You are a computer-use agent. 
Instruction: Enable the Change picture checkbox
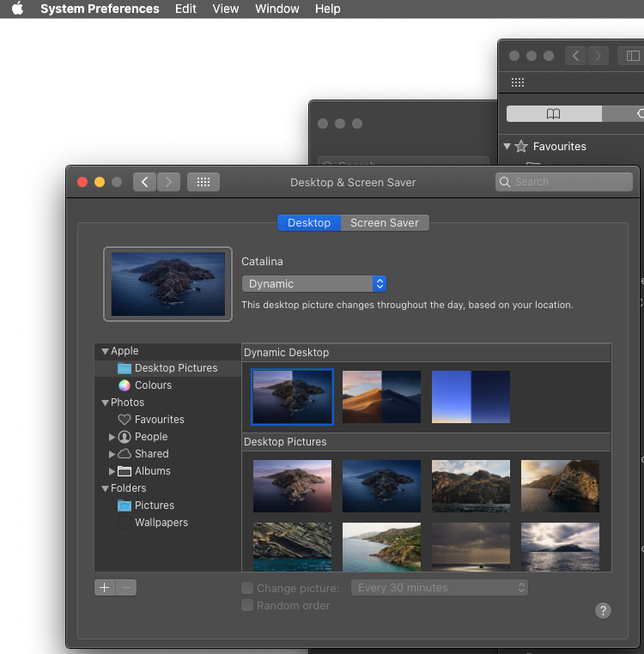click(x=247, y=588)
